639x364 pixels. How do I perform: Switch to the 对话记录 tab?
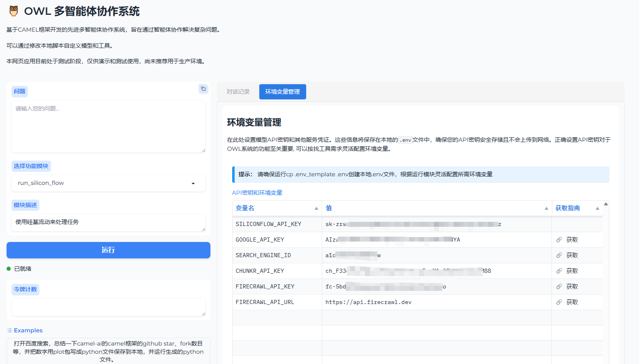tap(238, 92)
